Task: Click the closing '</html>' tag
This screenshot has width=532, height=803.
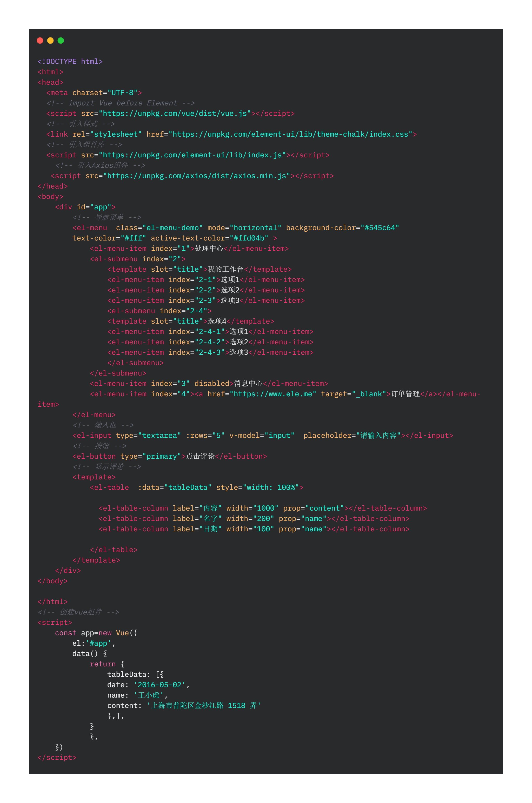Action: [52, 601]
